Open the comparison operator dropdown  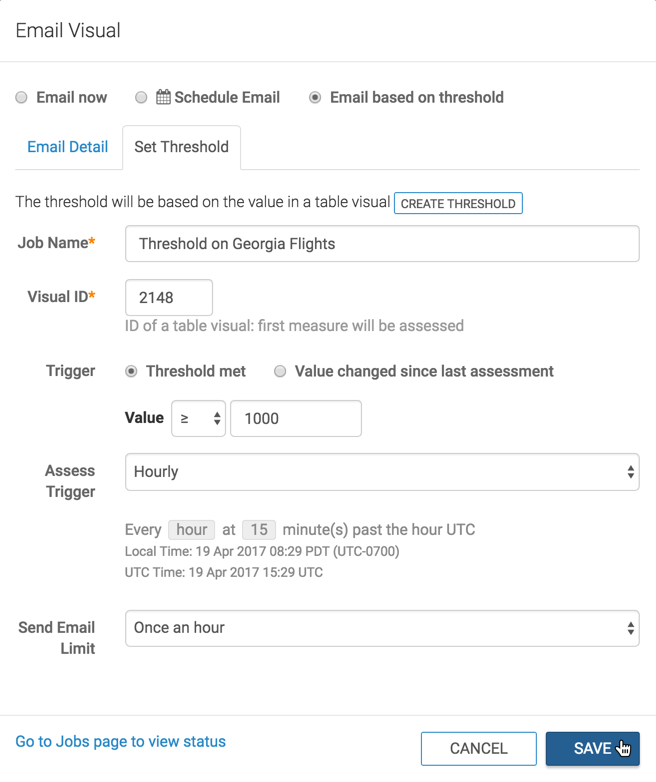tap(198, 419)
